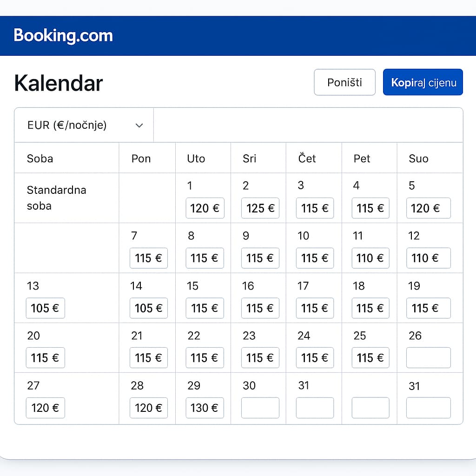Screen dimensions: 476x476
Task: Select the Pon column header
Action: [x=141, y=159]
